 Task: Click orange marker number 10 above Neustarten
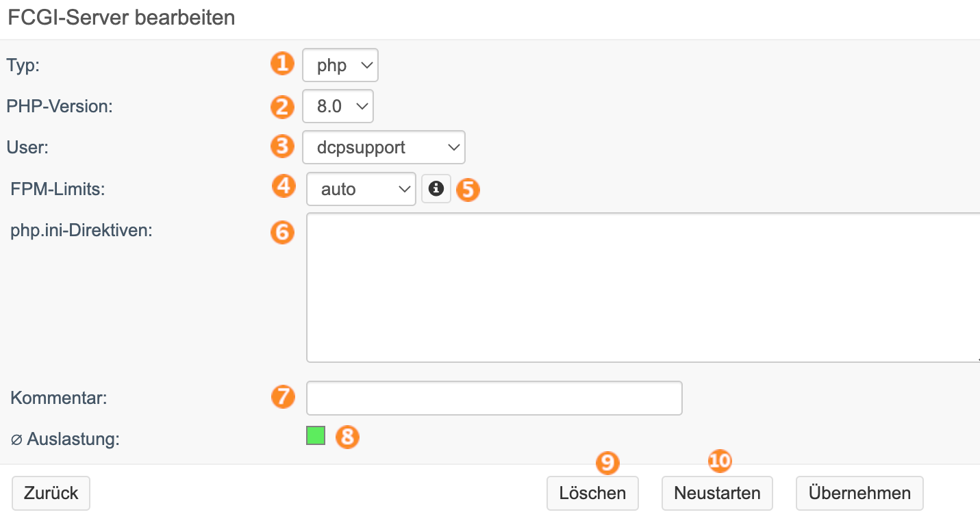point(720,461)
